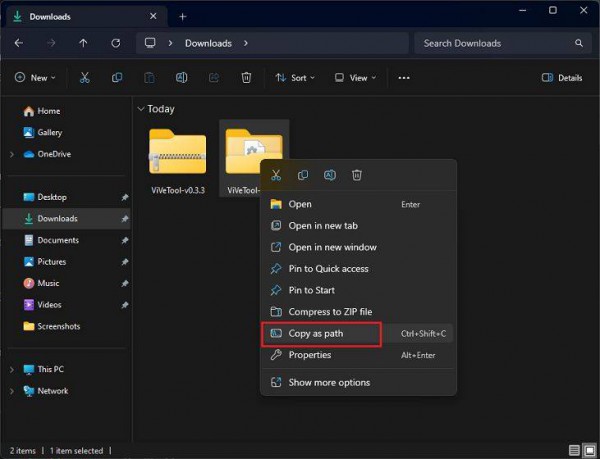The image size is (600, 459).
Task: Toggle the Details pane
Action: coord(562,77)
